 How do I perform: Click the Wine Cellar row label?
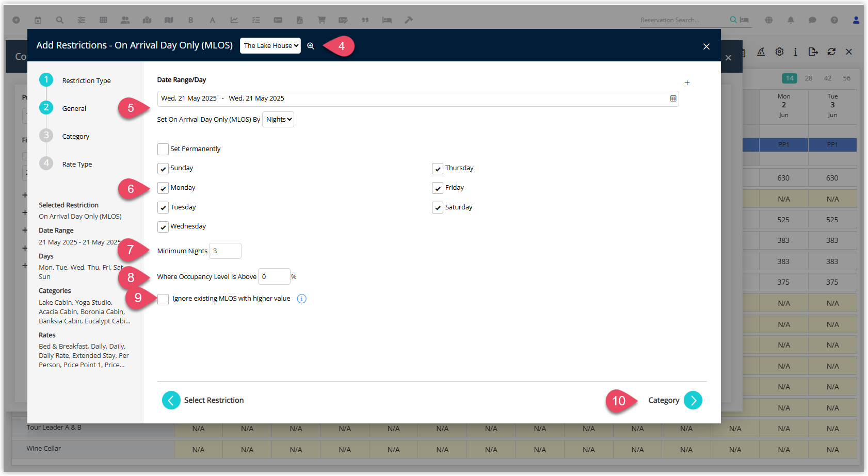[x=44, y=449]
